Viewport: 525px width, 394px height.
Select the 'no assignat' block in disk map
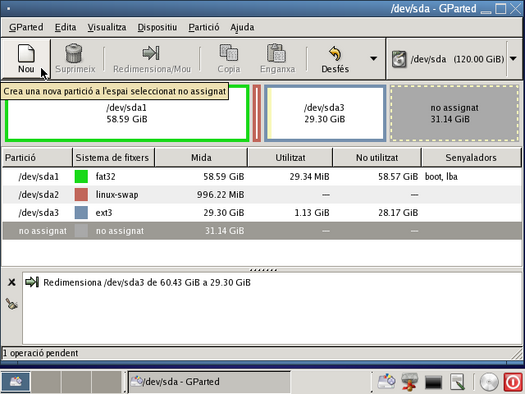[x=454, y=113]
